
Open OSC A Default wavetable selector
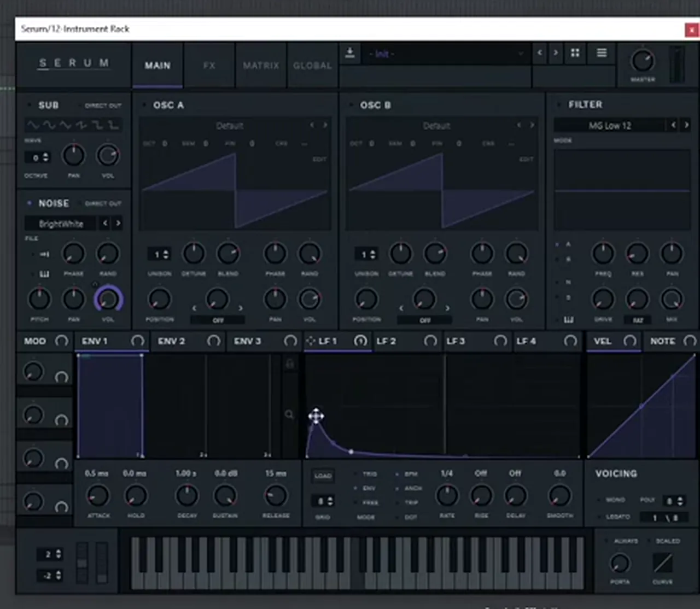230,126
